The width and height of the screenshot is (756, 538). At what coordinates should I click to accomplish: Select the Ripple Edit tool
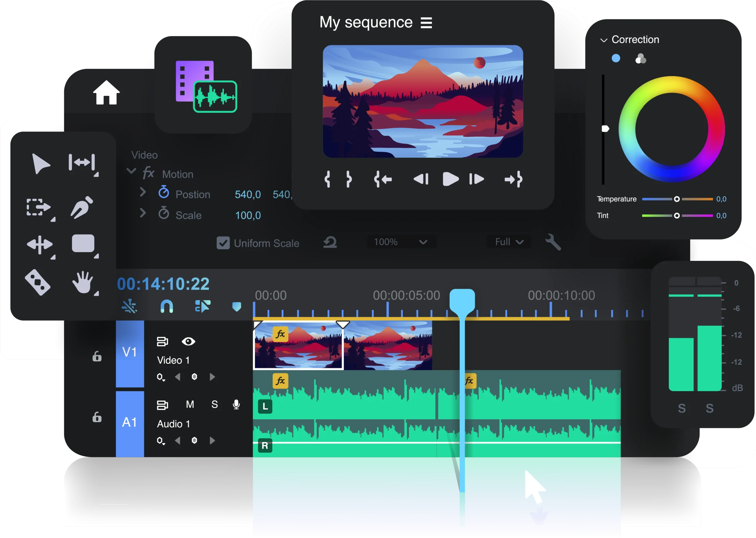(82, 162)
